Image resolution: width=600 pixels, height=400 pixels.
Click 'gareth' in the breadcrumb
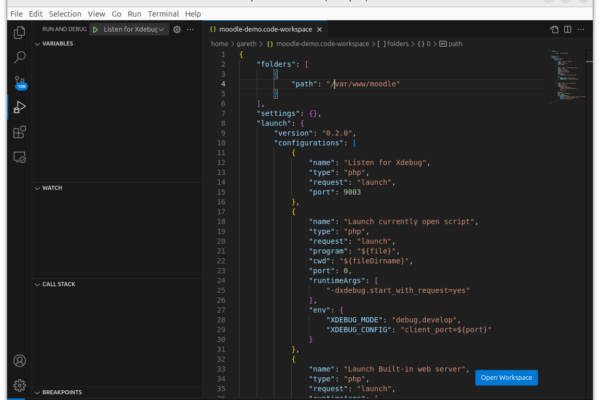point(246,44)
